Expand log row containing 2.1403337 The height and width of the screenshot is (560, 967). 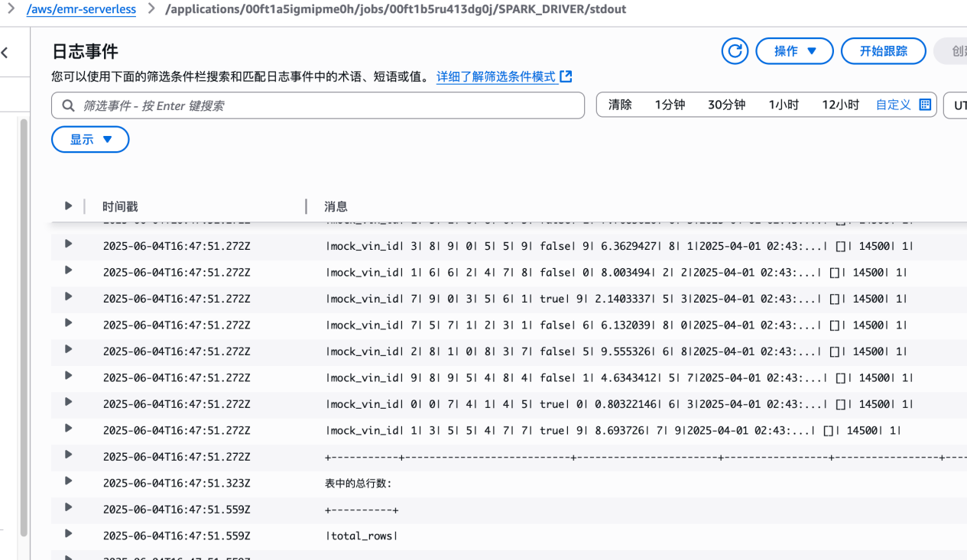point(68,296)
